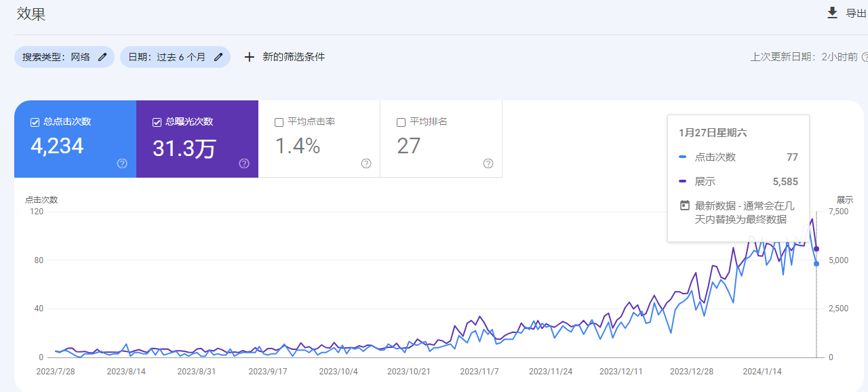868x392 pixels.
Task: Open help icon on average position card
Action: pyautogui.click(x=488, y=163)
